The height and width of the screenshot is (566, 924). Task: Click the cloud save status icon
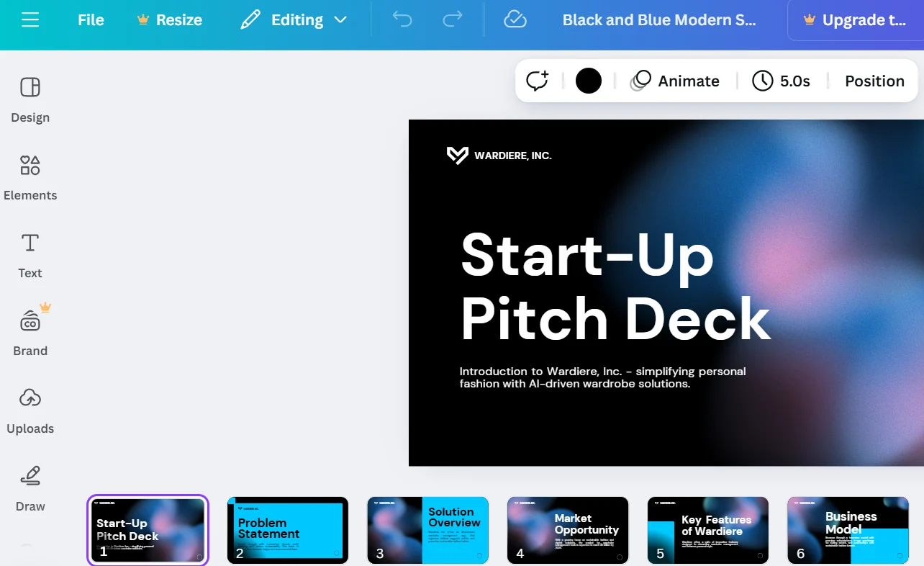point(515,20)
